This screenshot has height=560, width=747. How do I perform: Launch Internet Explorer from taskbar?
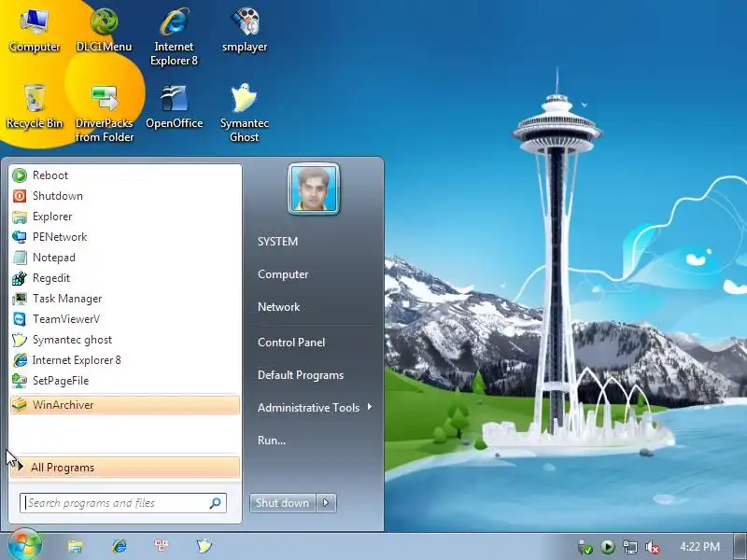(x=120, y=546)
